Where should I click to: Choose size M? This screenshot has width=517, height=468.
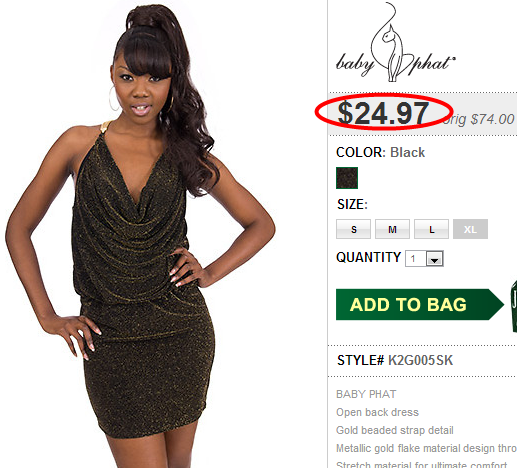point(392,229)
